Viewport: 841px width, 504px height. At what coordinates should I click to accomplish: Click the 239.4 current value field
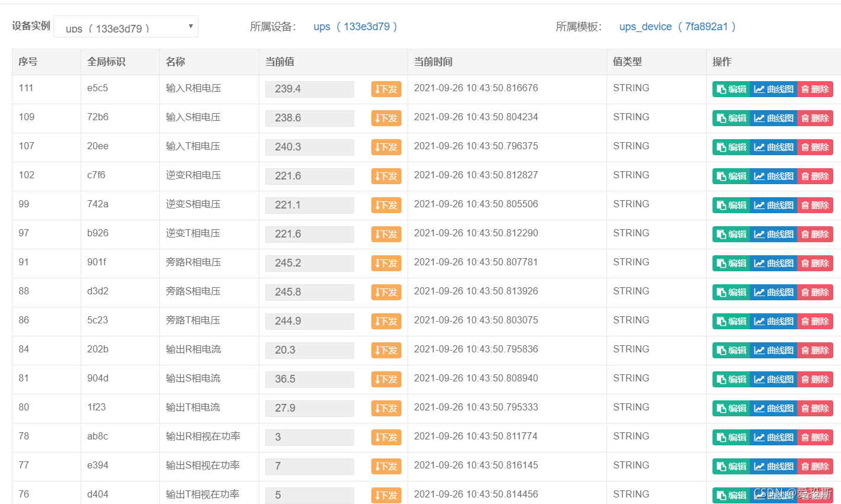point(310,89)
